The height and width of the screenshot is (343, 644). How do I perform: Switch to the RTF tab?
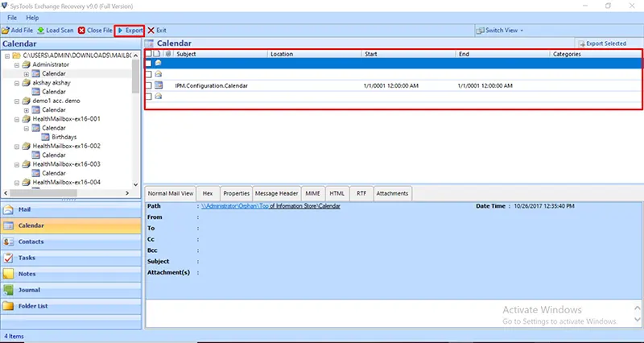click(x=361, y=193)
